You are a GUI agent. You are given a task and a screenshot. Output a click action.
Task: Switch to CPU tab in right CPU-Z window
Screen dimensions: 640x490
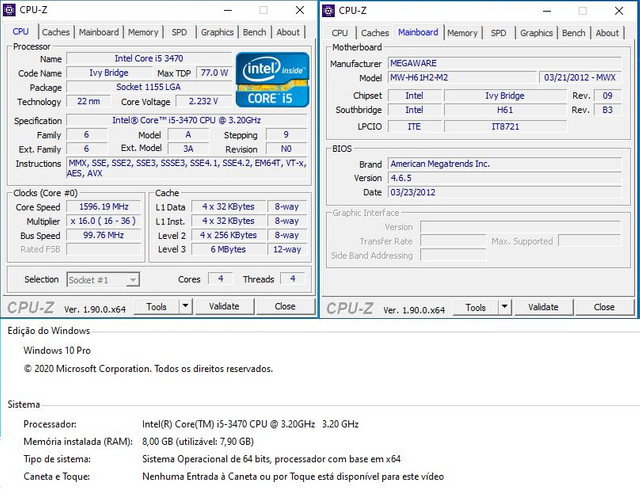[x=340, y=33]
